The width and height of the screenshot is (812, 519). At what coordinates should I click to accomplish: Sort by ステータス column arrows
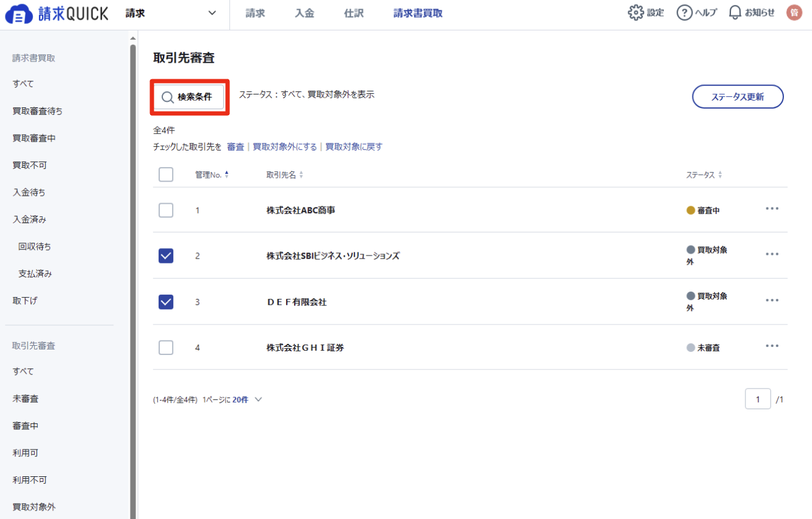tap(720, 175)
